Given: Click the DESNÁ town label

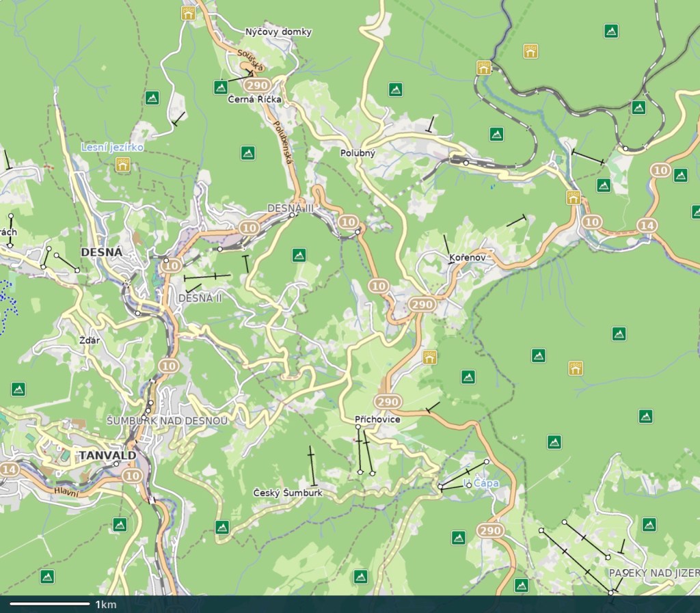Looking at the screenshot, I should (101, 252).
